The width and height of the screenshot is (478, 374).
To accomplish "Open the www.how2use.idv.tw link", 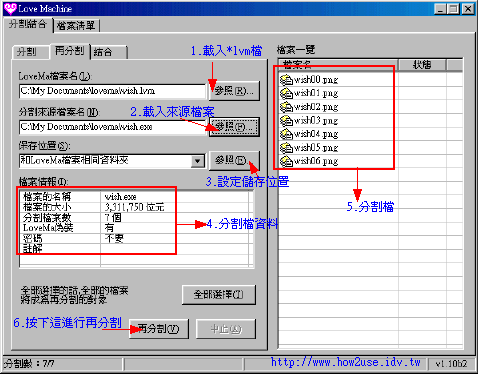I will pyautogui.click(x=345, y=362).
